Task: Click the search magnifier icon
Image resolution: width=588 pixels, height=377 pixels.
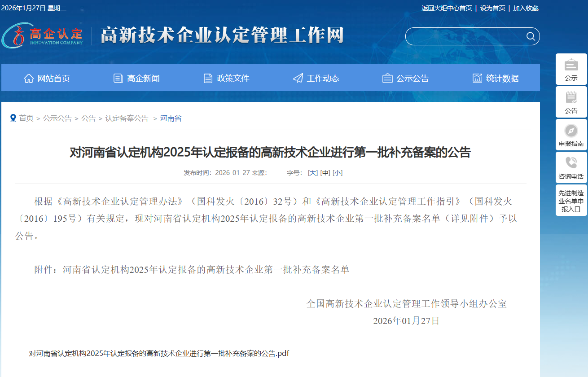Action: pos(530,36)
